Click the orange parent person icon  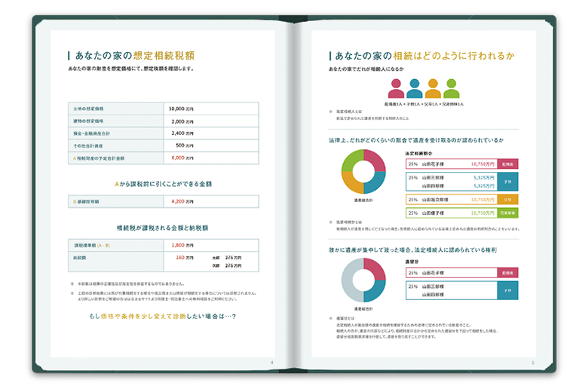coord(433,89)
